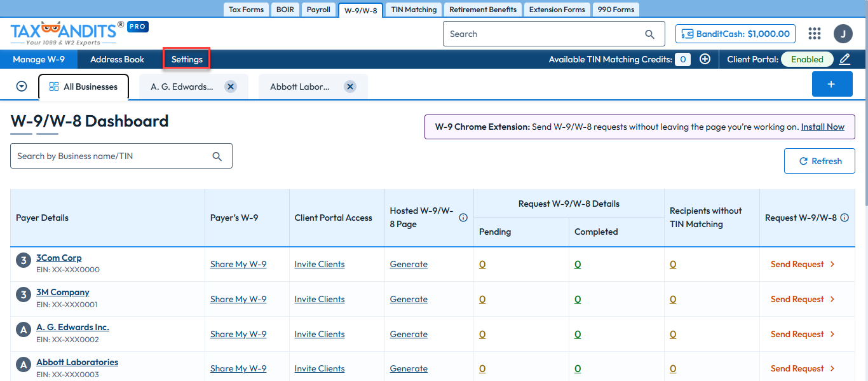Send Request for 3M Company
Screen dimensions: 868x381
click(x=803, y=299)
